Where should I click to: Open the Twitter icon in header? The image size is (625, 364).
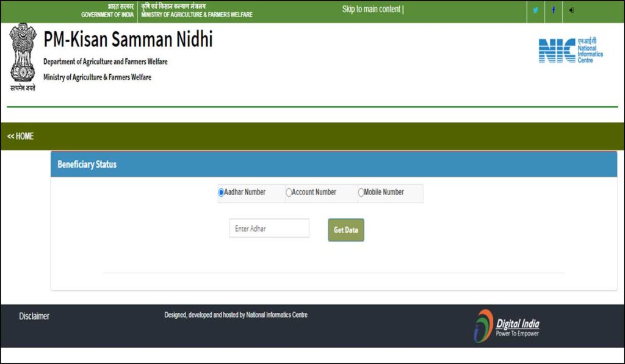[x=535, y=10]
